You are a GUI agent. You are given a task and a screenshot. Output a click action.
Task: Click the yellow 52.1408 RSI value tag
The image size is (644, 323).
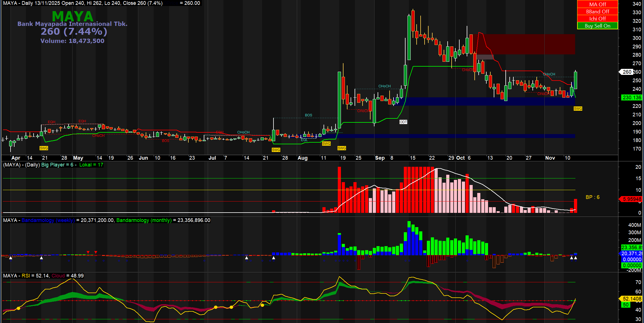[632, 299]
